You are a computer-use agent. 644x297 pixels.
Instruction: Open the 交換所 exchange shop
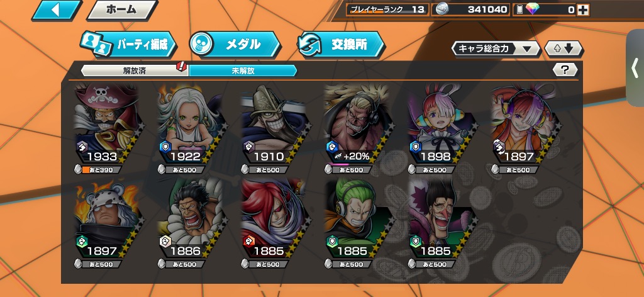[x=340, y=44]
